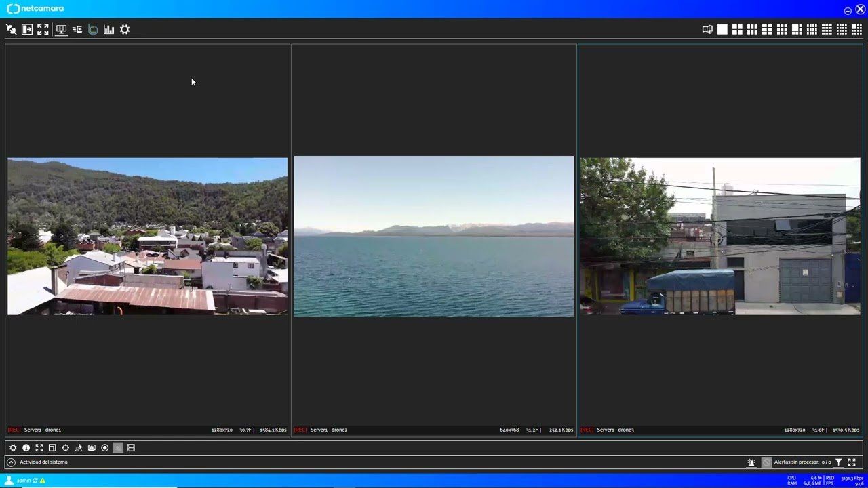Click the crosshair target icon in bottom toolbar
This screenshot has width=868, height=488.
(65, 448)
